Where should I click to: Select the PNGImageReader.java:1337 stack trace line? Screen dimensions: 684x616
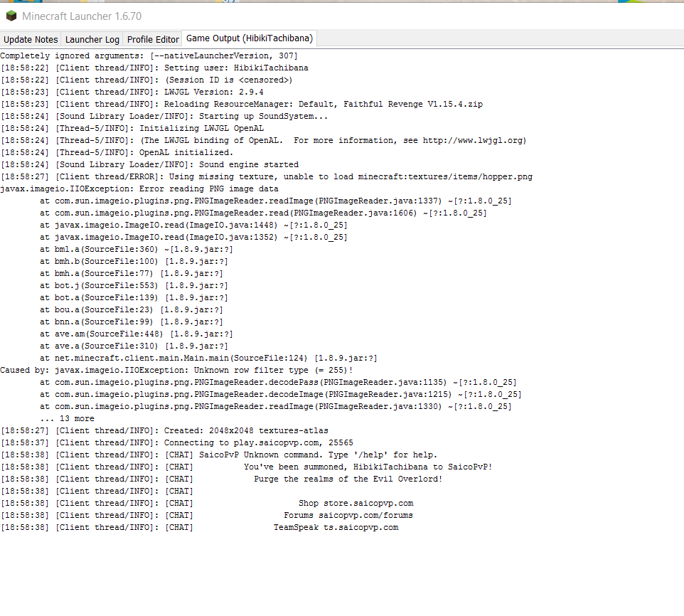click(276, 201)
